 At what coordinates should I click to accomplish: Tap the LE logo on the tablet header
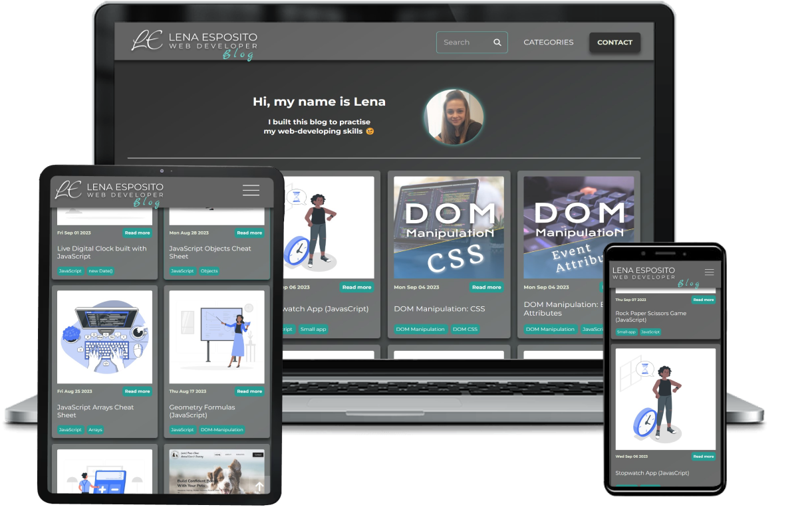68,190
